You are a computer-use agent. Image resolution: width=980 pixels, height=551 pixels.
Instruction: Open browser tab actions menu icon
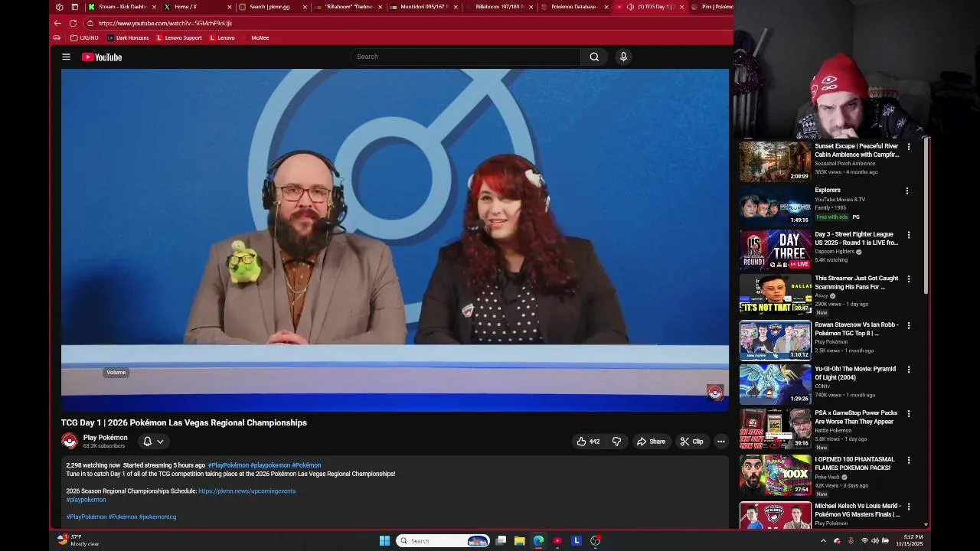tap(74, 7)
